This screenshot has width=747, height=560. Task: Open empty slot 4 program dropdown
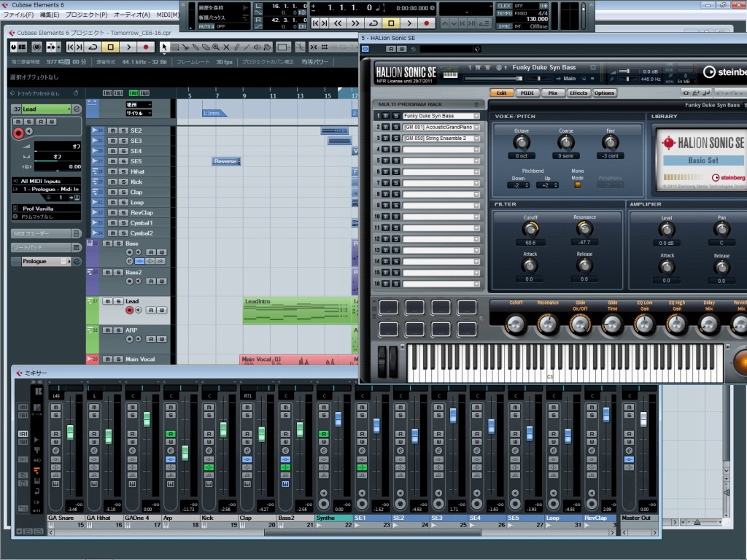pyautogui.click(x=476, y=149)
